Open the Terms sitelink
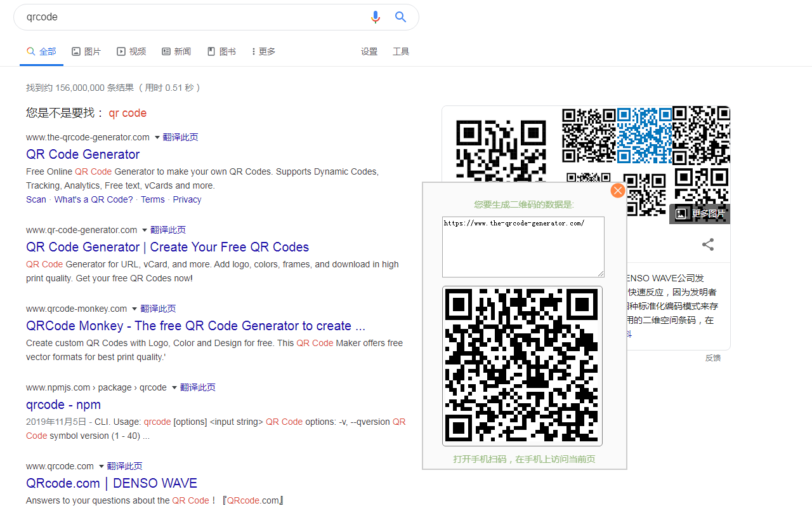This screenshot has height=508, width=812. click(153, 199)
